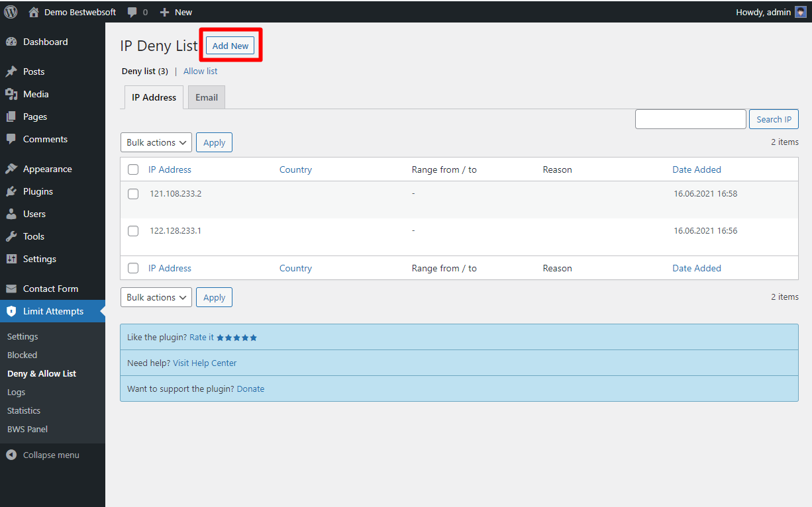
Task: Click the Add New button
Action: [x=230, y=46]
